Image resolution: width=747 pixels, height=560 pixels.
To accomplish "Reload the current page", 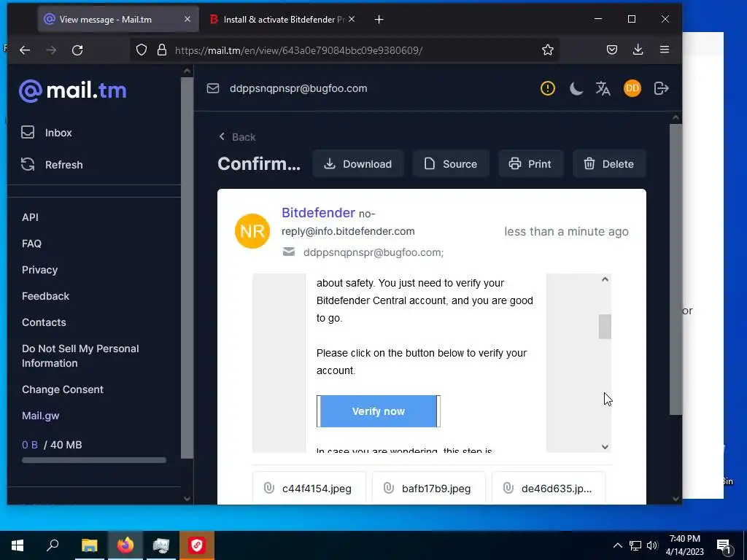I will coord(77,50).
